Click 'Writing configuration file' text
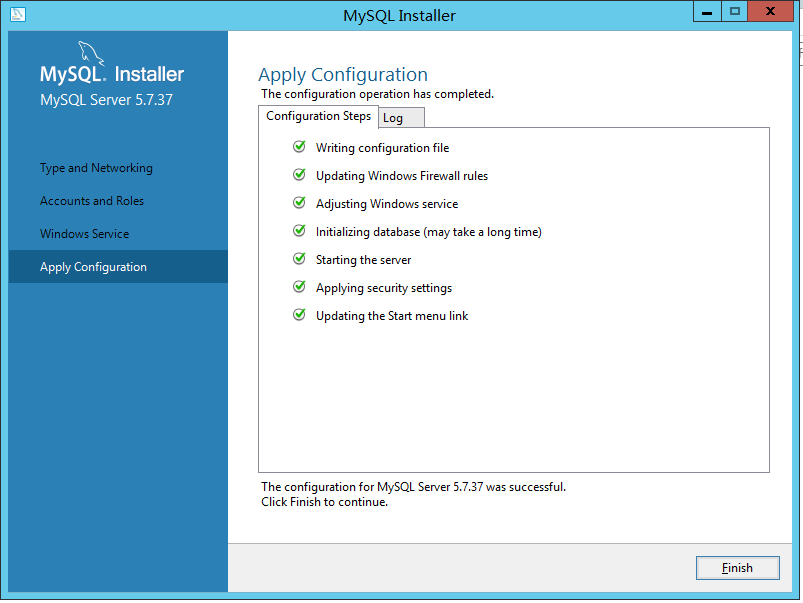Image resolution: width=803 pixels, height=603 pixels. (x=382, y=148)
